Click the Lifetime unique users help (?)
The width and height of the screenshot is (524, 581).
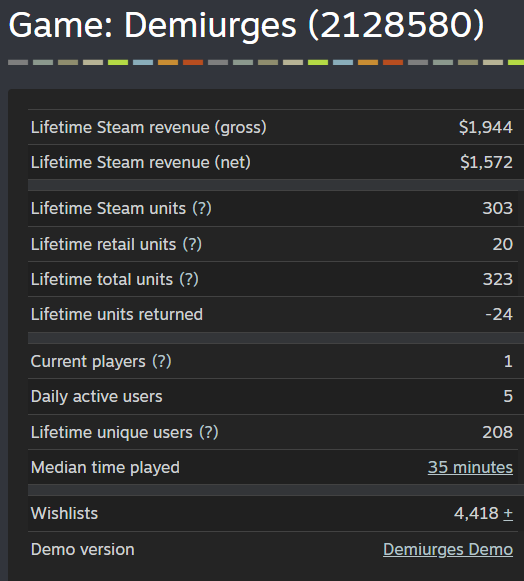point(209,432)
